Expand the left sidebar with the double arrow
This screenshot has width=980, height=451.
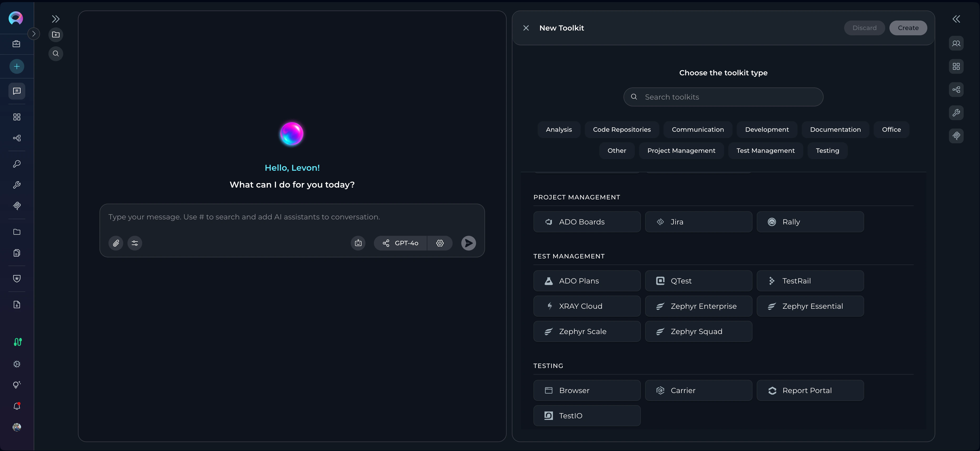(56, 19)
